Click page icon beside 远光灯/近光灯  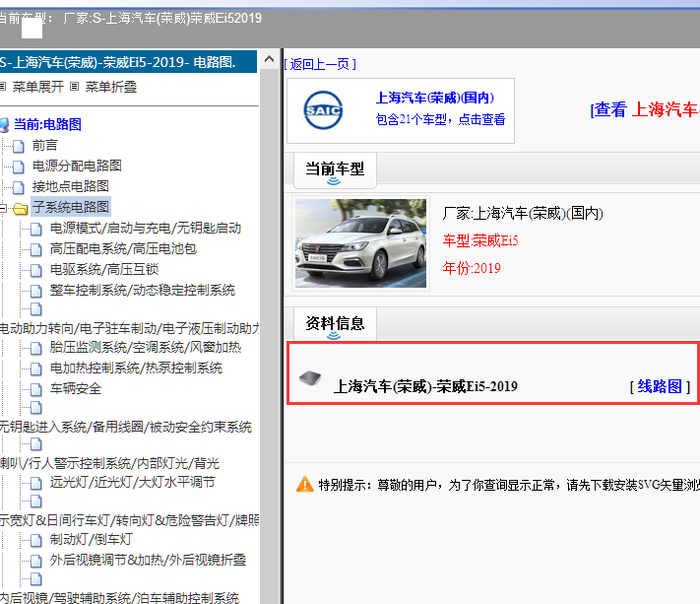point(36,483)
